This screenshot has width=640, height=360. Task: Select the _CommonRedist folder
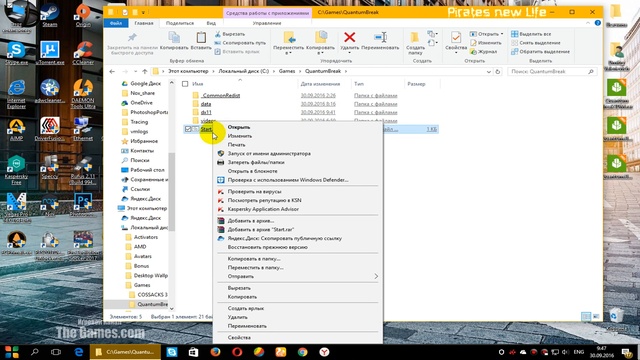pos(221,96)
